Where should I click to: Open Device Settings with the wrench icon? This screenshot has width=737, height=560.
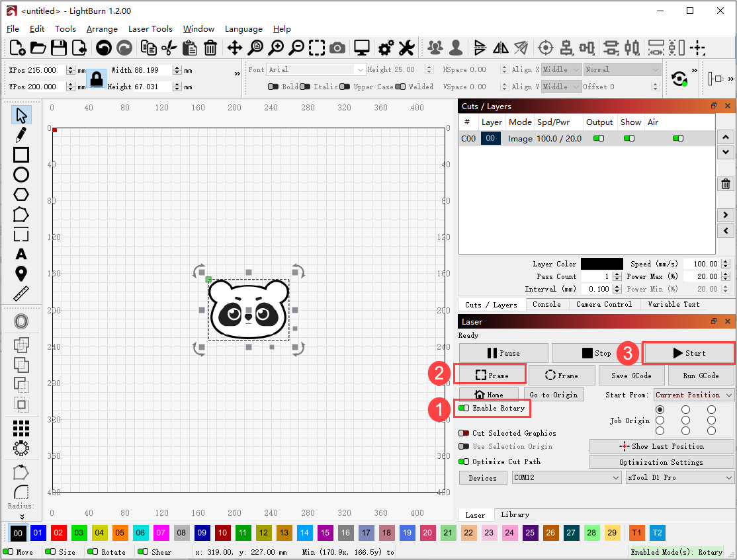[x=407, y=48]
